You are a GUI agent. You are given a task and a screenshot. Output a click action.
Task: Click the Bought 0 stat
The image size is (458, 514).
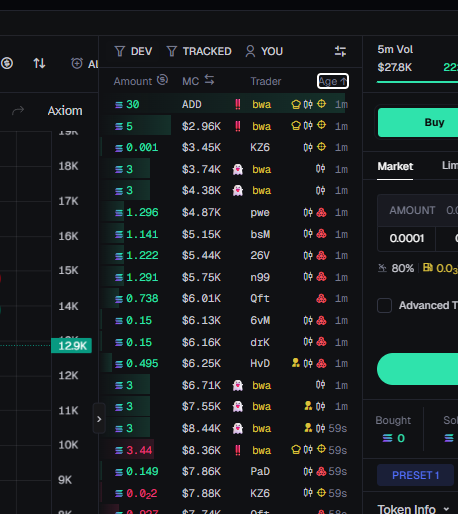393,429
